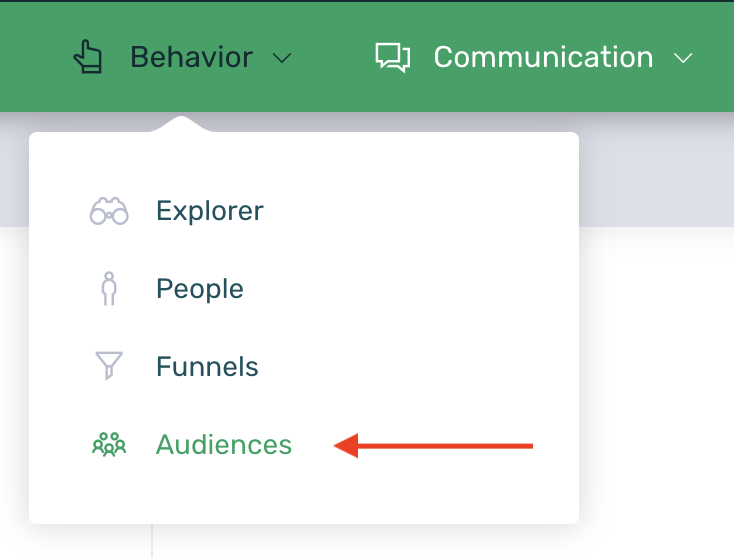Select People from the Behavior menu
Screen dimensions: 734x558
click(200, 289)
